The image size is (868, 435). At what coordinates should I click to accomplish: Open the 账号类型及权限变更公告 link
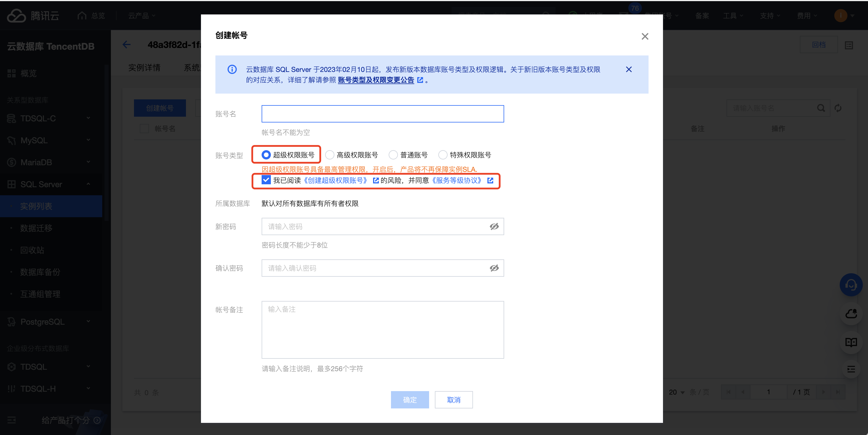[x=376, y=80]
